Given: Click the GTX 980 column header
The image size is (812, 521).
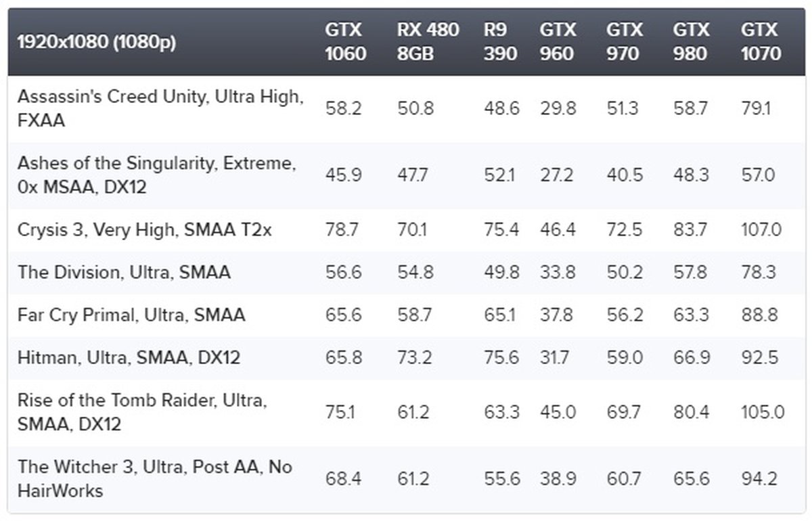Looking at the screenshot, I should click(x=691, y=42).
